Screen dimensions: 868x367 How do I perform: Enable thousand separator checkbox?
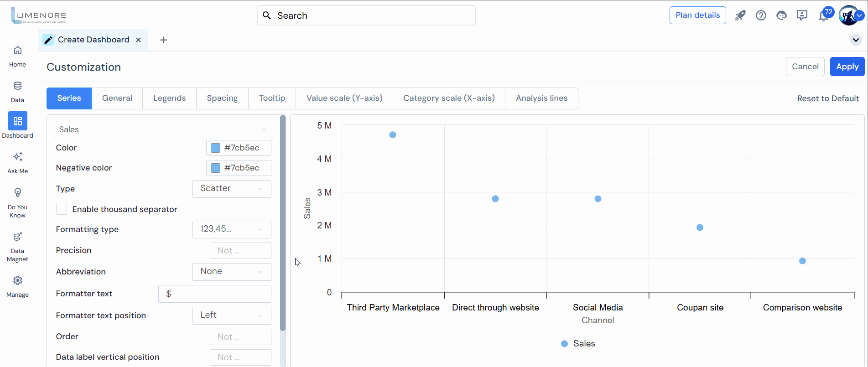62,209
